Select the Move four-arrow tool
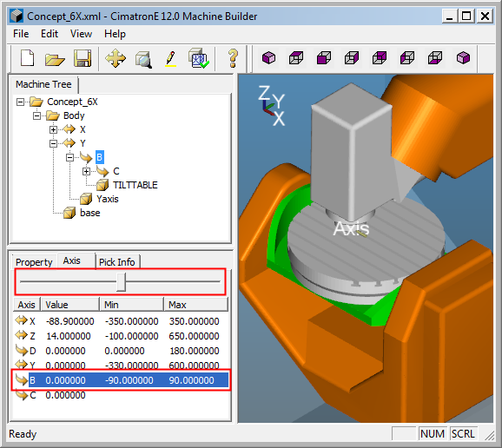 pos(116,58)
